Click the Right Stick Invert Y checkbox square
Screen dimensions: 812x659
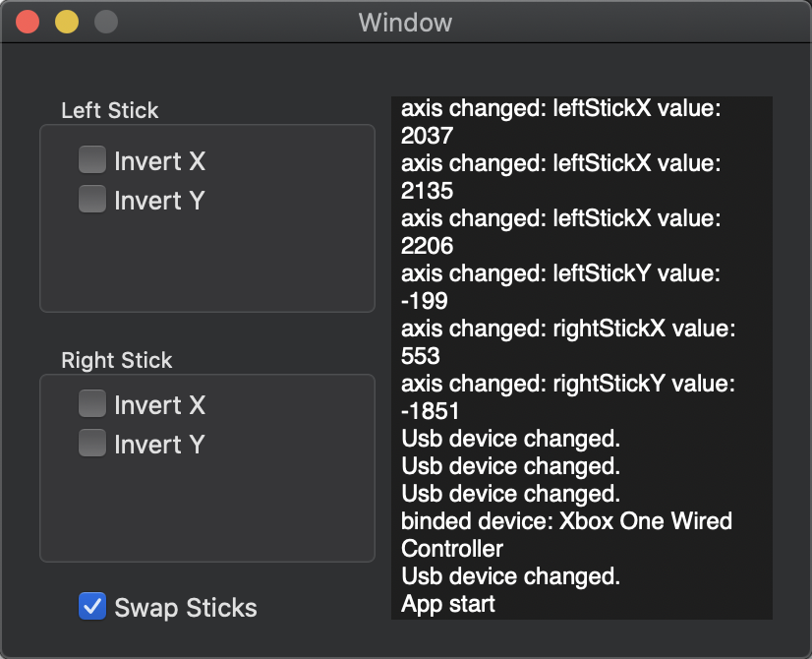[91, 444]
